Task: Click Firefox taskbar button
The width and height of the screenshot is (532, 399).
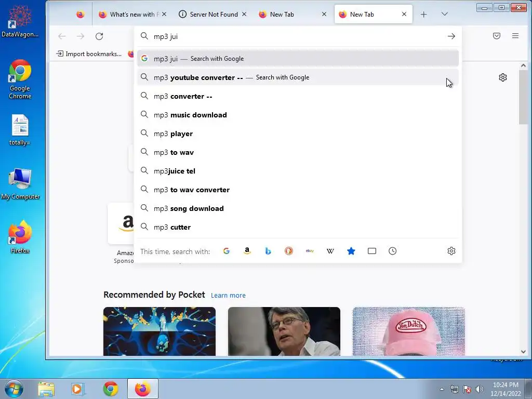Action: pos(143,389)
